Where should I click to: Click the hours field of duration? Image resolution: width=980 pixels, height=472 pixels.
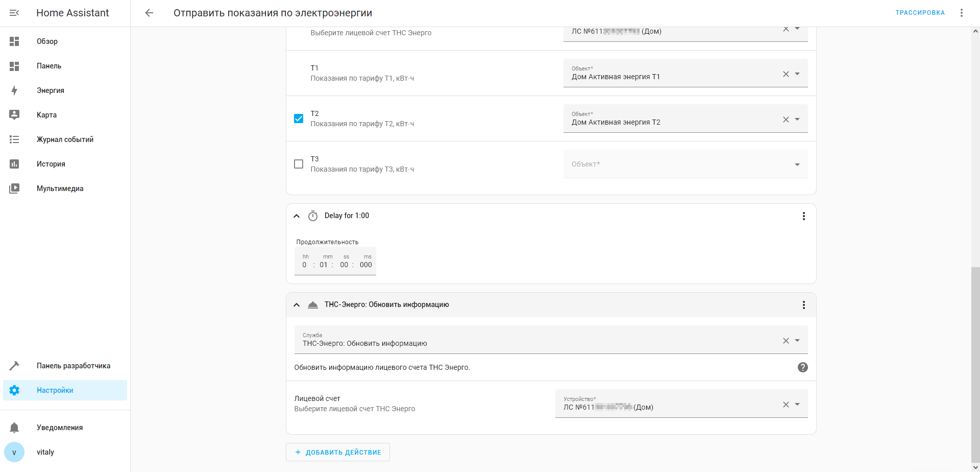click(x=305, y=265)
